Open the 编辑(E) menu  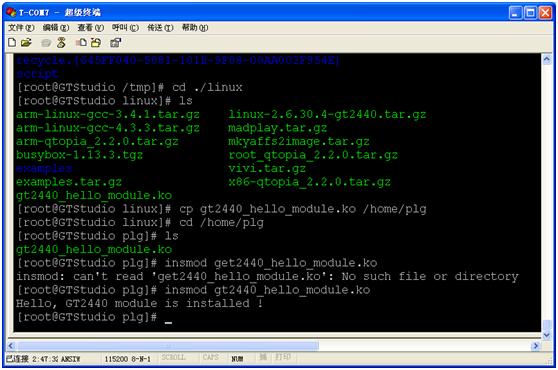click(56, 28)
